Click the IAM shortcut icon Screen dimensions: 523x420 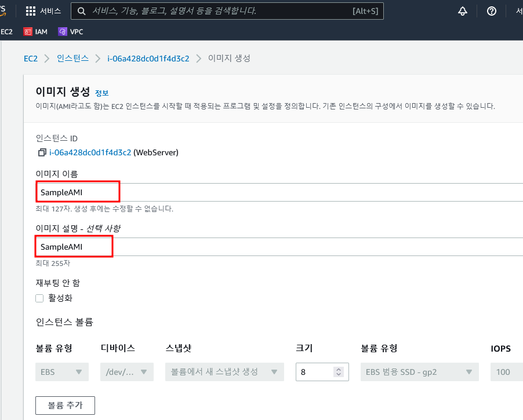pyautogui.click(x=28, y=32)
